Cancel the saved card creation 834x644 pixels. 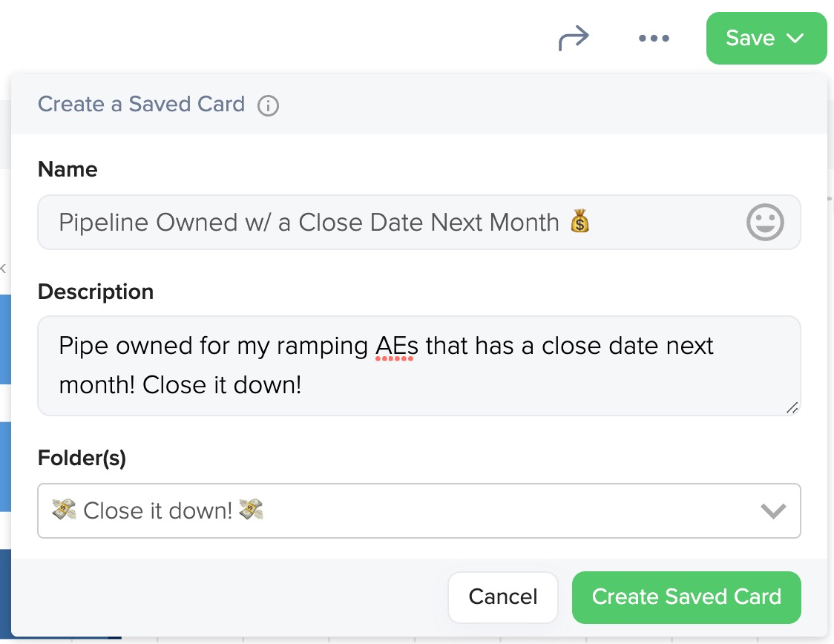[x=502, y=597]
